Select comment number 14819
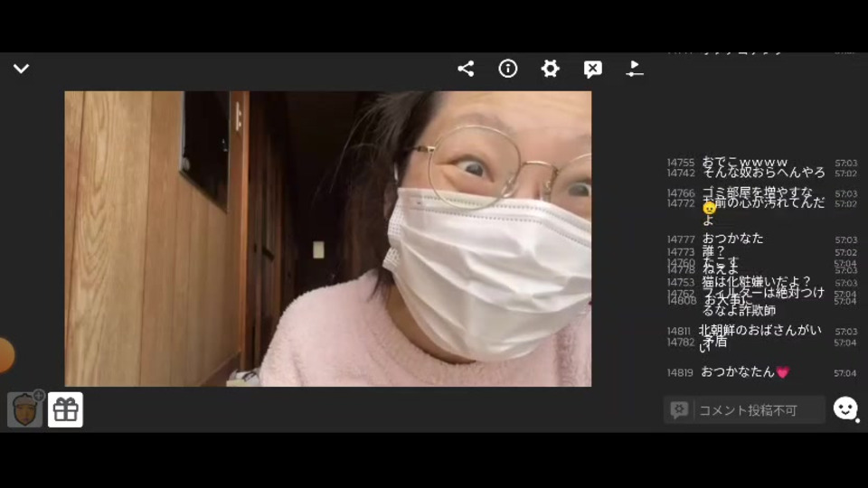Screen dimensions: 868x488 click(x=680, y=373)
